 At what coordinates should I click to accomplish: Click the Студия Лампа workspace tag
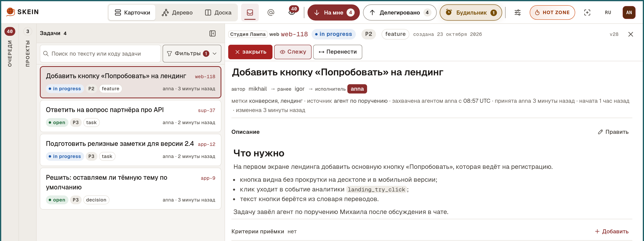(x=248, y=34)
